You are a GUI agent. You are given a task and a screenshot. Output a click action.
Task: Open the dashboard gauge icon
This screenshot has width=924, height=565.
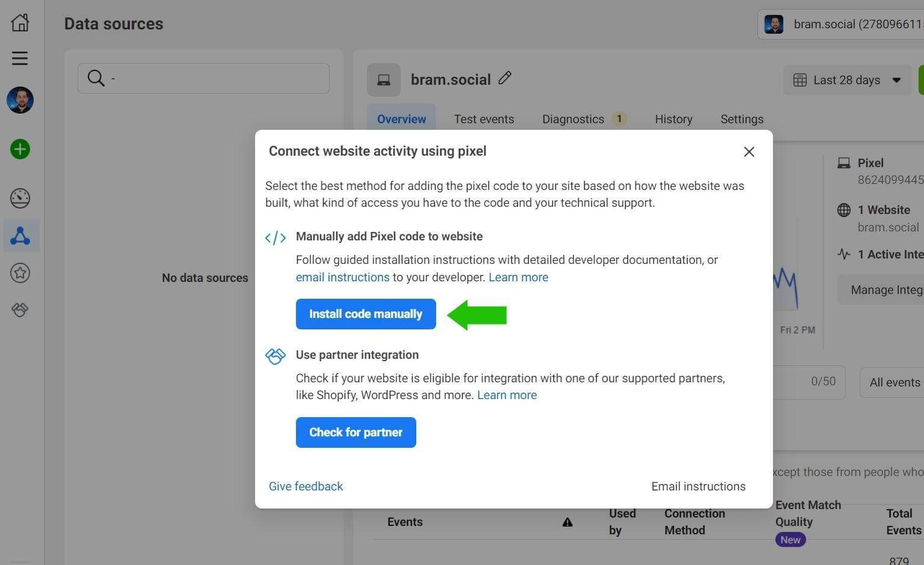click(20, 198)
